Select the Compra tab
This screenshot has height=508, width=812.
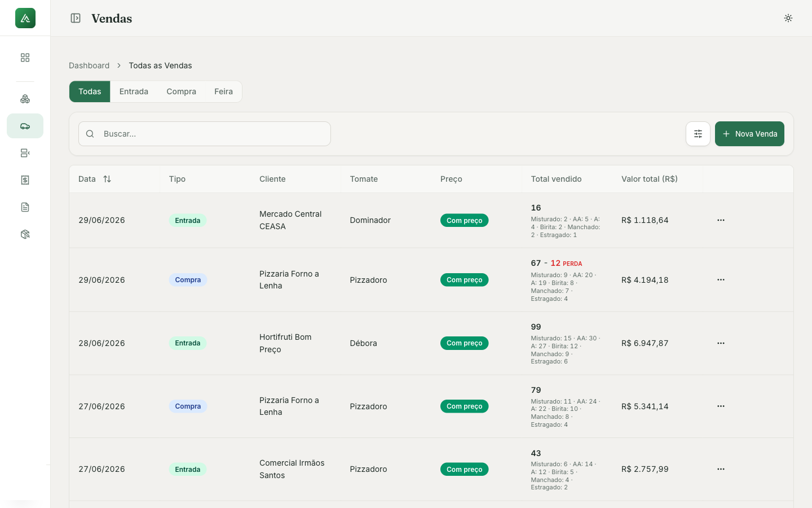pos(181,91)
